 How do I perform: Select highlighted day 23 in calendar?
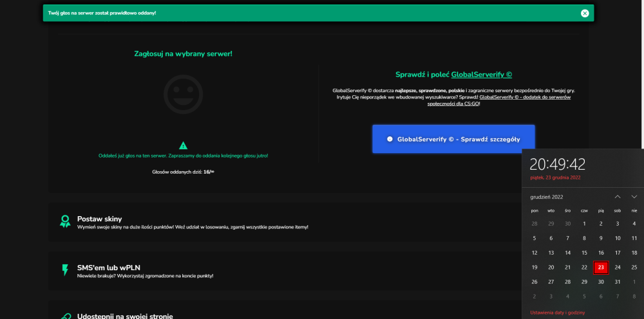601,268
